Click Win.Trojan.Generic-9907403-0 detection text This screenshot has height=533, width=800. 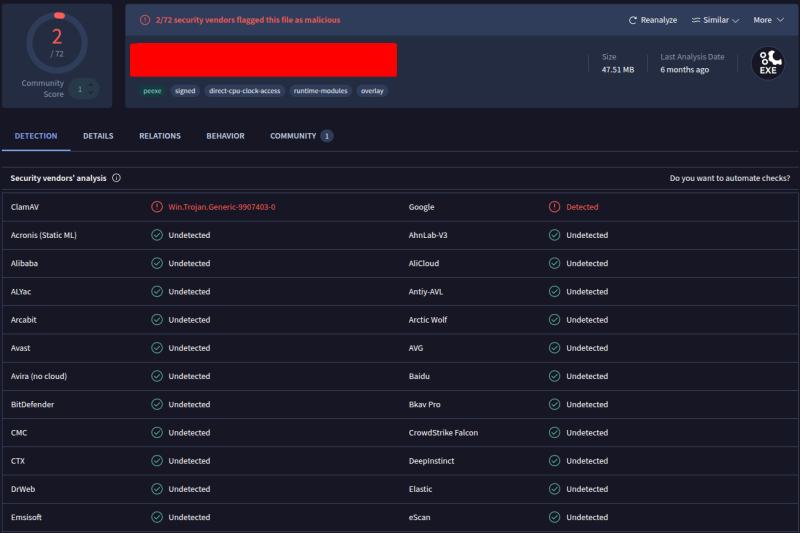222,207
